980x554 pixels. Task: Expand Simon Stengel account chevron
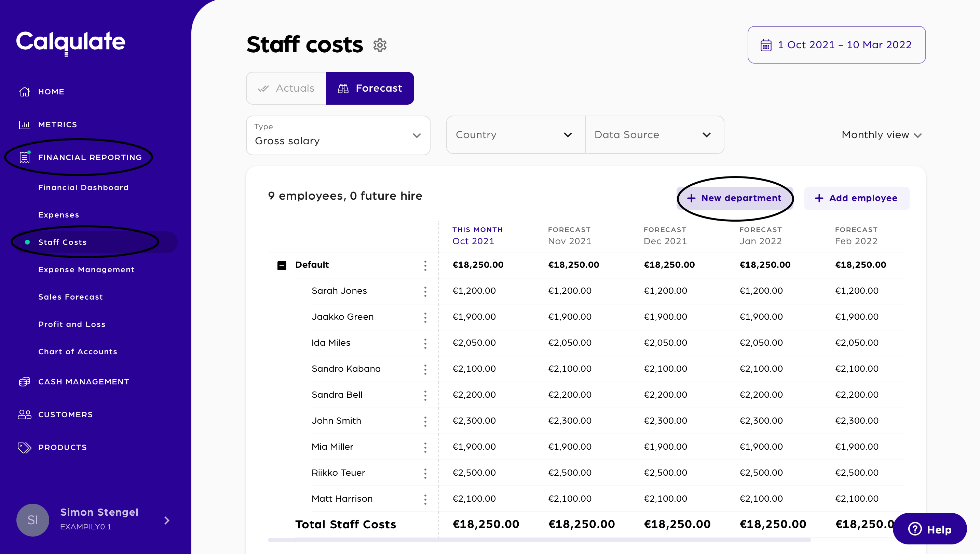pyautogui.click(x=167, y=520)
